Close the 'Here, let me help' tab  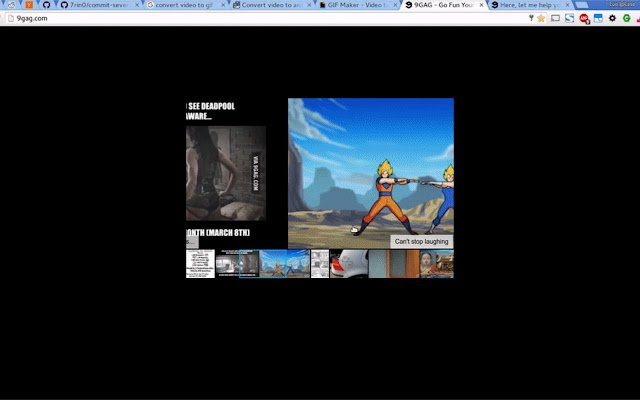click(567, 5)
